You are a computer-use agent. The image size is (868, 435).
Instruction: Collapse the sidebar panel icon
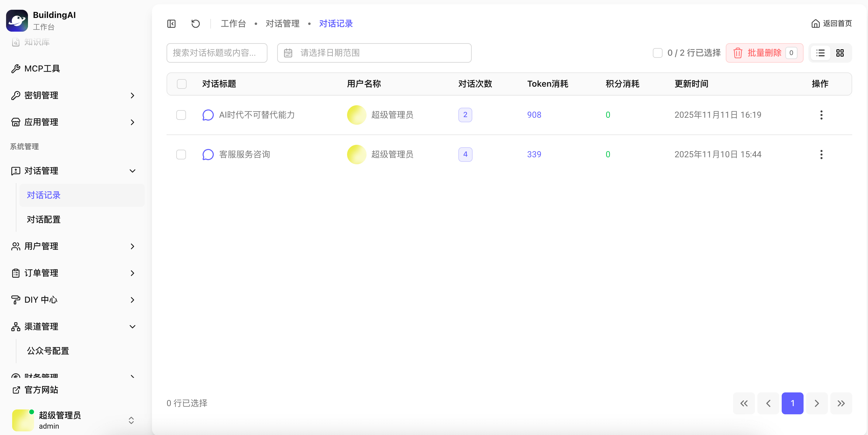[171, 24]
